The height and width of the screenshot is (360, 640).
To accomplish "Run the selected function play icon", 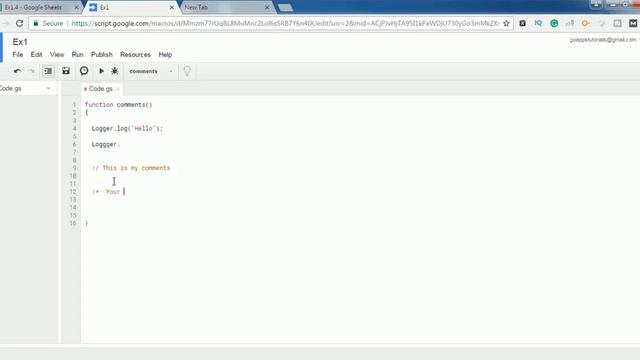I will 101,71.
